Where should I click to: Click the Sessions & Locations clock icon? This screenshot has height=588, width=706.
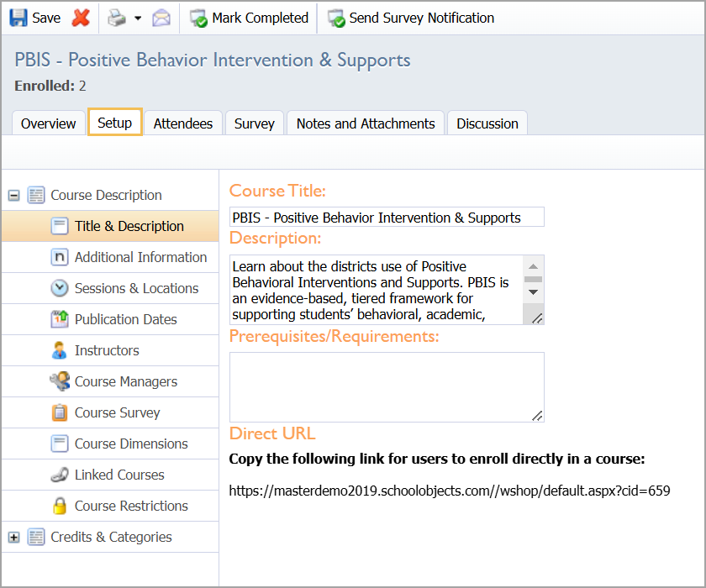[60, 288]
